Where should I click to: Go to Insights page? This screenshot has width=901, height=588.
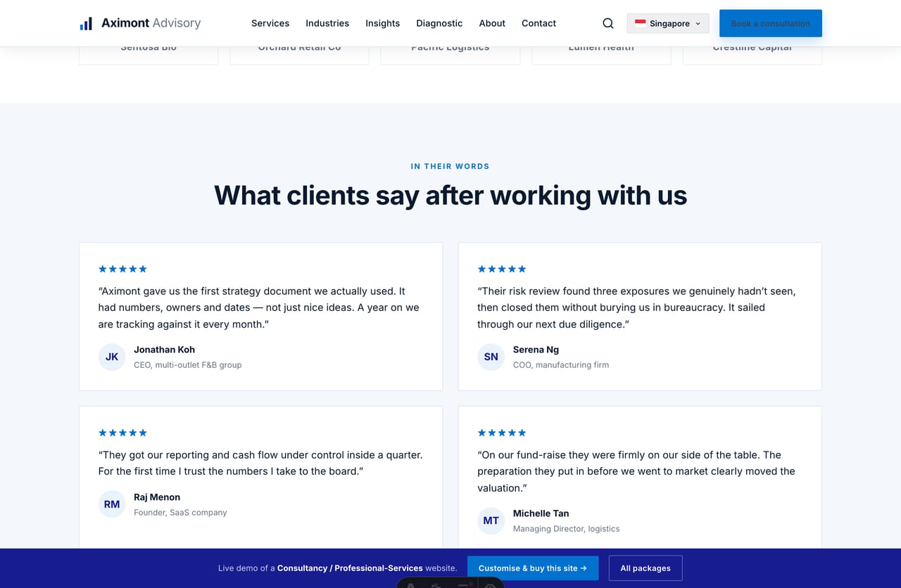tap(382, 23)
